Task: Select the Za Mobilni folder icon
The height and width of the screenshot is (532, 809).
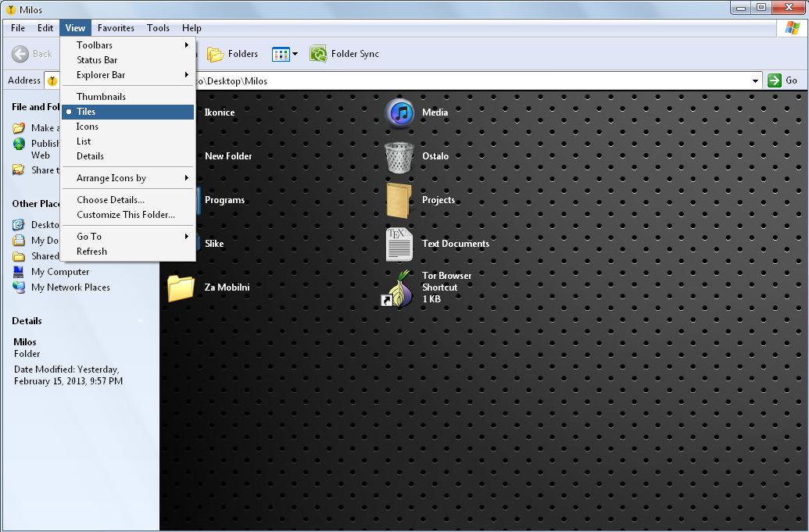Action: click(x=181, y=287)
